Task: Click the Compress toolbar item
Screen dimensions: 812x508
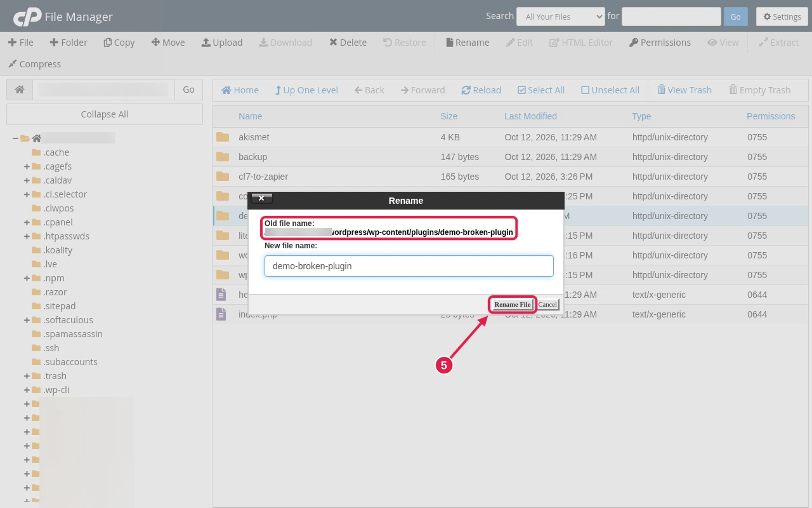Action: click(34, 64)
